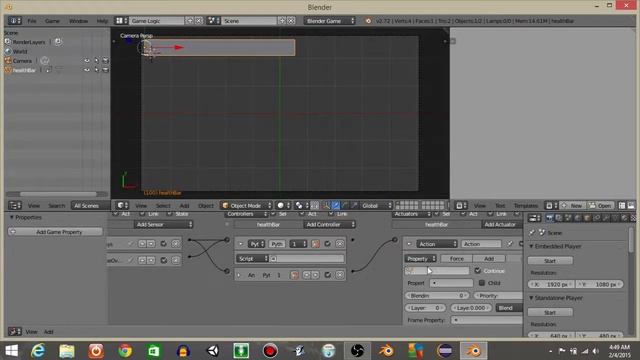Open the Help menu
Viewport: 640px width, 360px height.
[102, 21]
